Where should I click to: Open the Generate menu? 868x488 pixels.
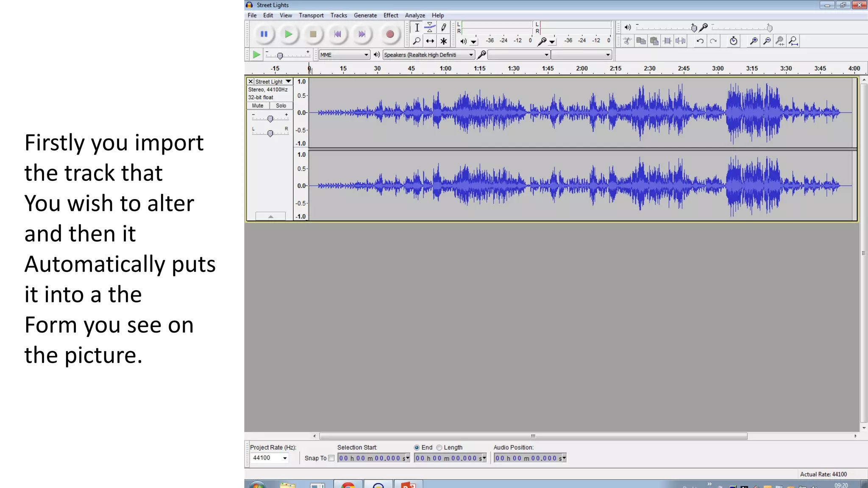tap(365, 15)
